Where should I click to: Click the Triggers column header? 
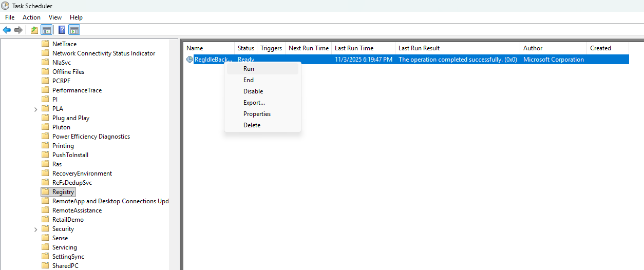271,48
